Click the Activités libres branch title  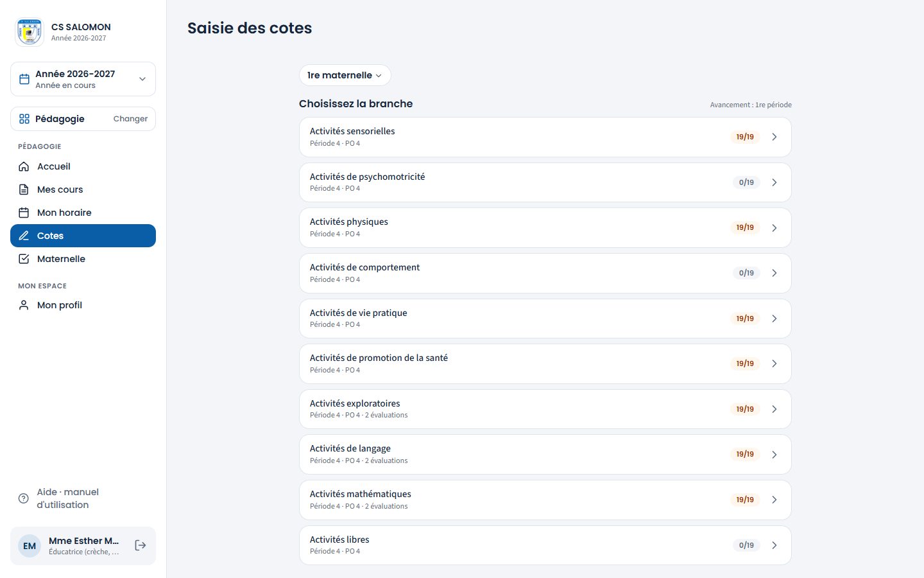coord(339,539)
